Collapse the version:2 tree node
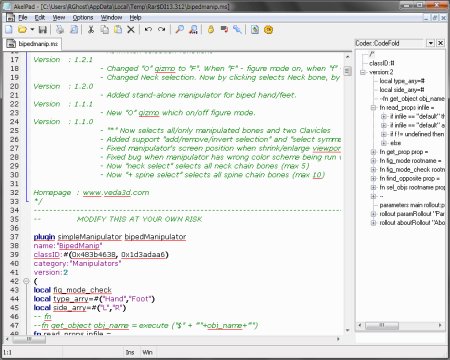Viewport: 450px width, 360px height. (x=363, y=72)
